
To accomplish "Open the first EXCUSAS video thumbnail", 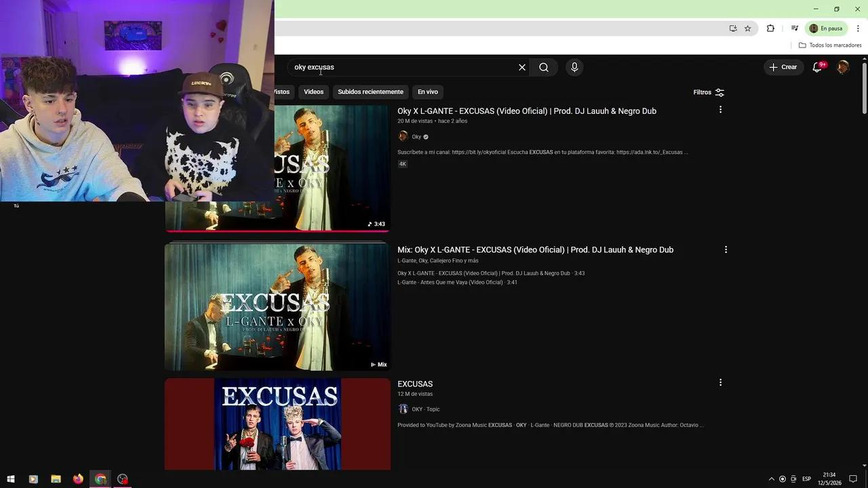I will 332,168.
